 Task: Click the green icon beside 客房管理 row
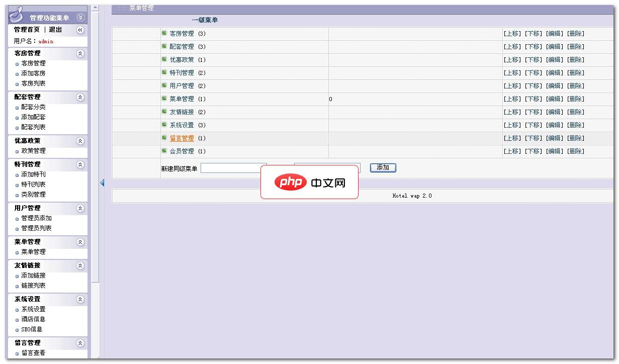click(x=164, y=33)
